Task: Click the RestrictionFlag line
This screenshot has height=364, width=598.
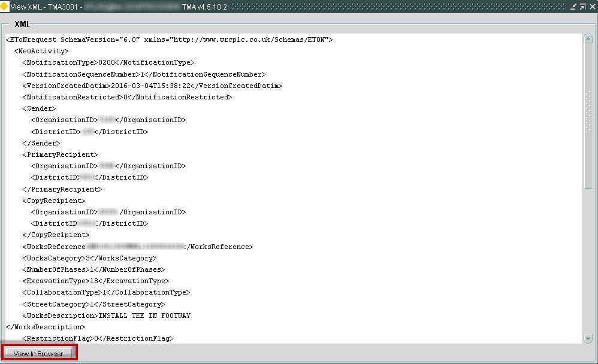Action: pyautogui.click(x=98, y=338)
